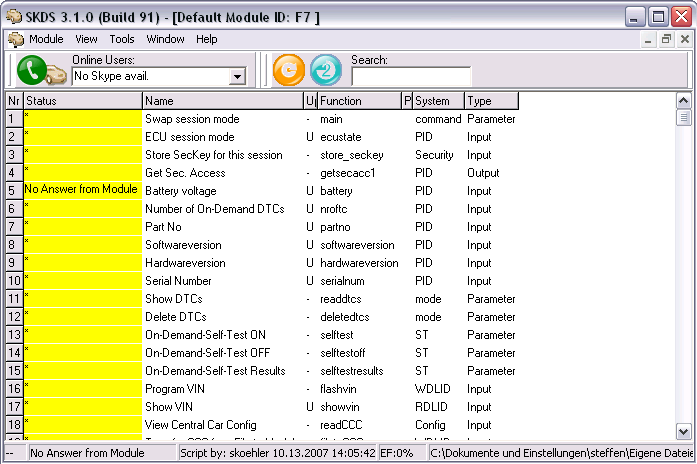Click the Type column header
The image size is (697, 464).
tap(491, 101)
